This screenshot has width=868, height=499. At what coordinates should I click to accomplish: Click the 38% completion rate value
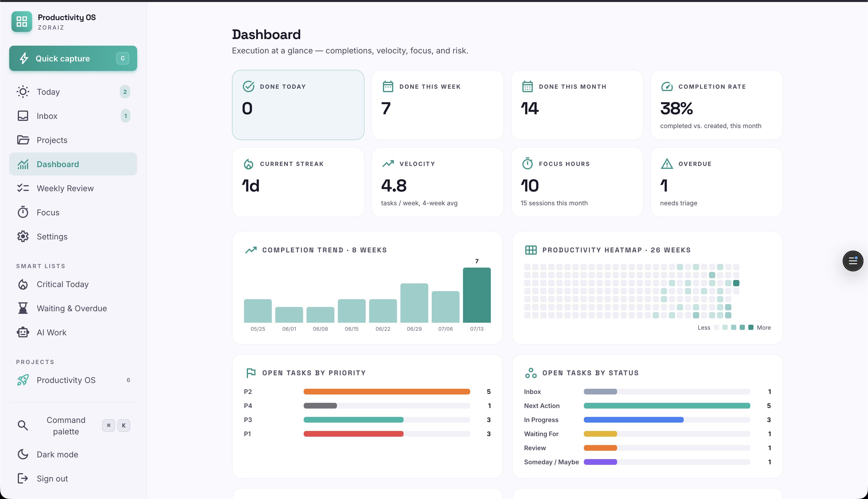677,108
